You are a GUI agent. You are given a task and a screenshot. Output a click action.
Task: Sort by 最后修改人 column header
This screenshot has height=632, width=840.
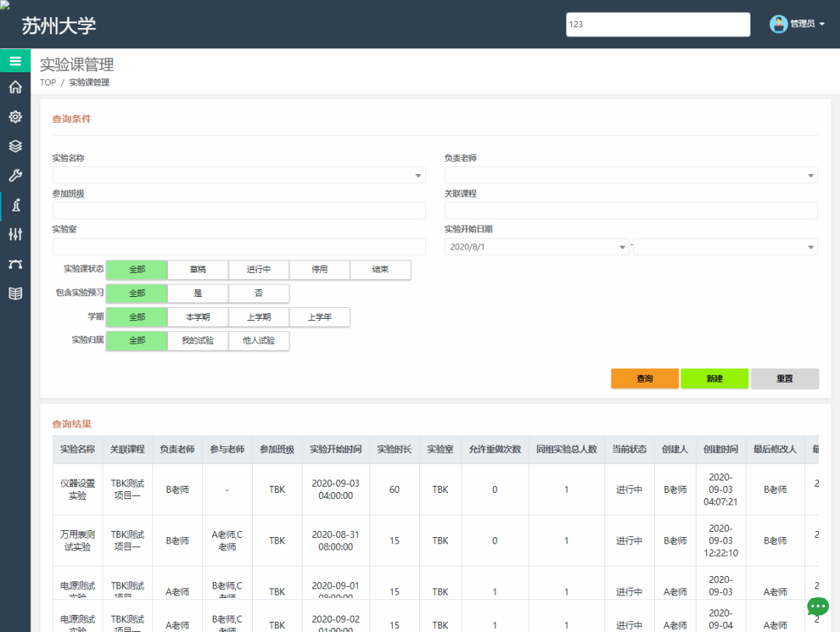click(x=775, y=449)
